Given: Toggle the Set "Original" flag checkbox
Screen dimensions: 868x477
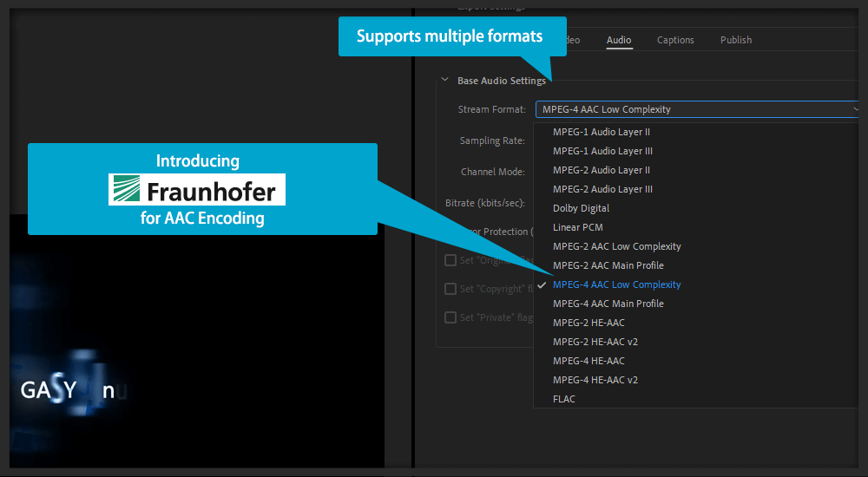Looking at the screenshot, I should pyautogui.click(x=450, y=260).
